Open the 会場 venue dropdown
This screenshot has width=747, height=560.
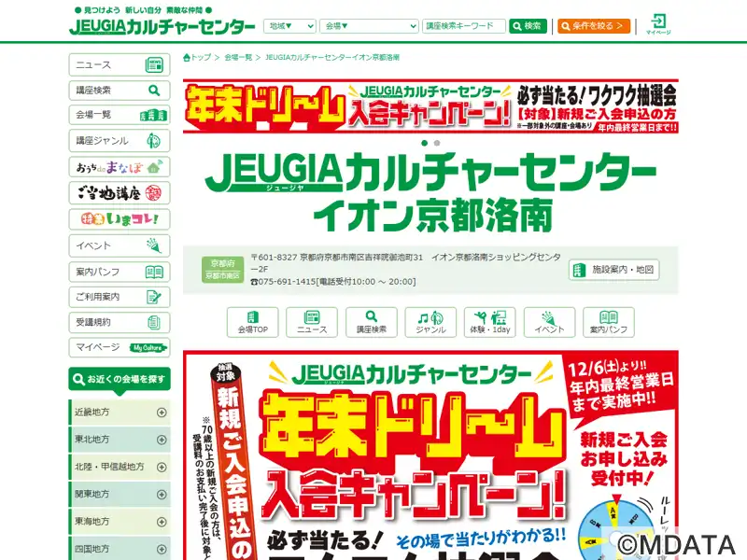coord(369,26)
